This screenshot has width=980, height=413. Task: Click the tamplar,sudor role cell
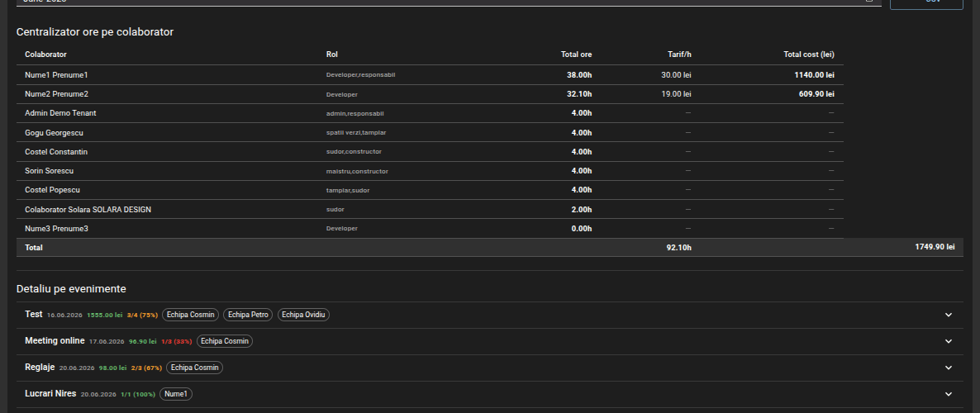click(x=348, y=191)
